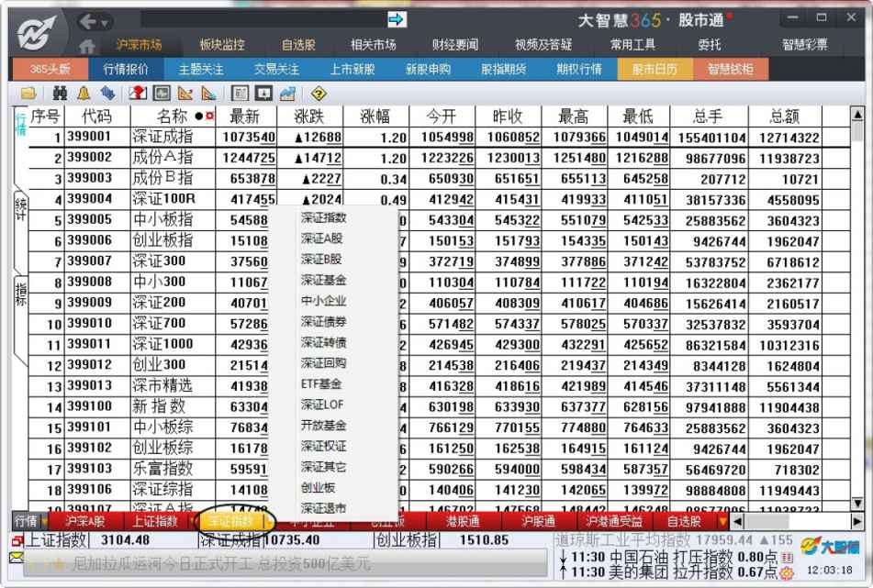The width and height of the screenshot is (873, 588).
Task: Open dropdown arrow beside back button
Action: 104,23
